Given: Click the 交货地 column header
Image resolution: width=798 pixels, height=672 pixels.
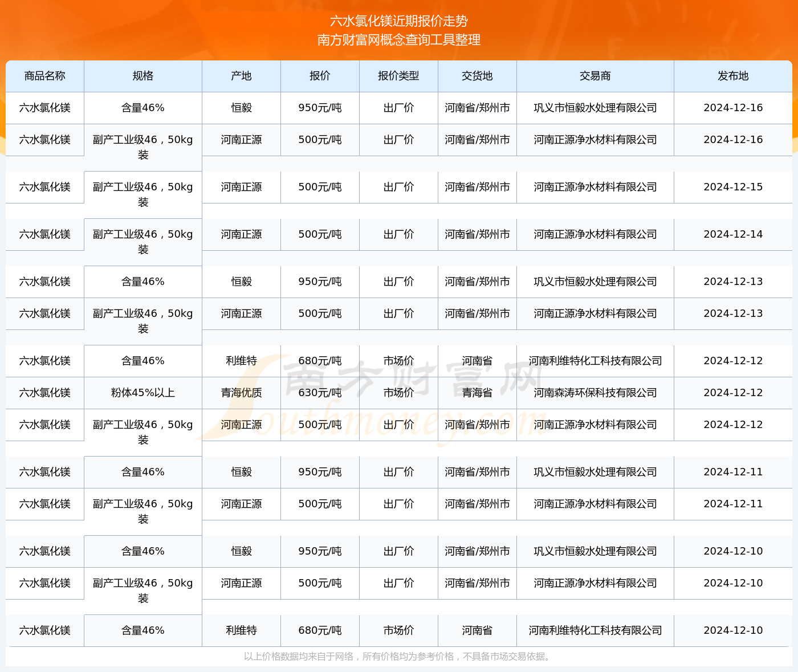Looking at the screenshot, I should 477,76.
